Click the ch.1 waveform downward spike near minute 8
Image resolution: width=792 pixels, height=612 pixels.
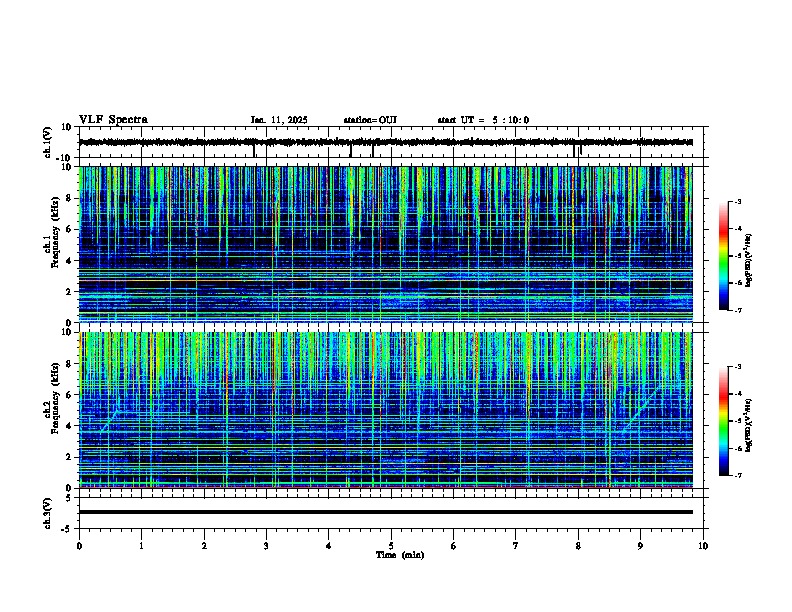(575, 150)
